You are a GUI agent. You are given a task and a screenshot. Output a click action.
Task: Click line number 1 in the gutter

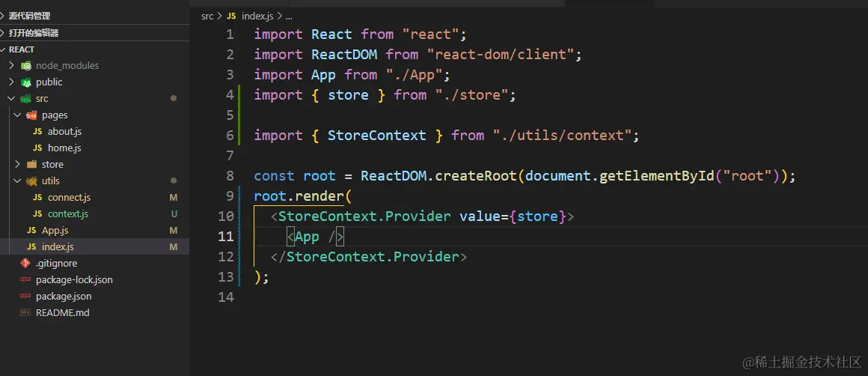pos(230,34)
